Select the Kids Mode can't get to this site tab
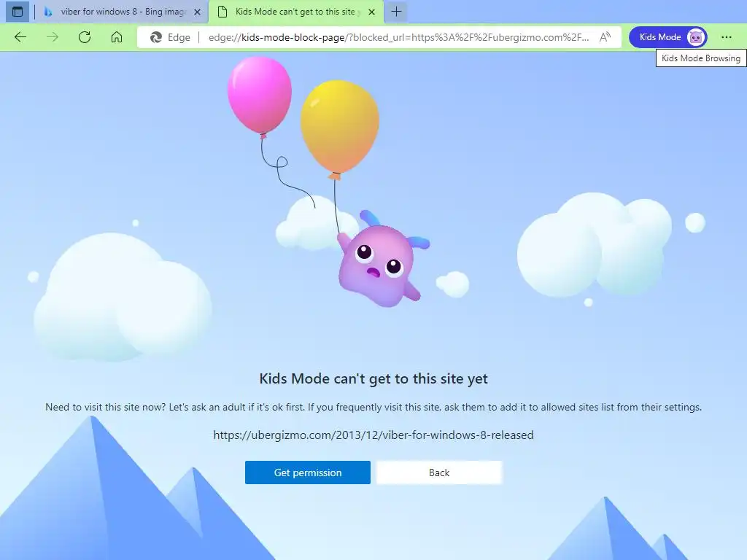Screen dimensions: 747x560 [295, 12]
